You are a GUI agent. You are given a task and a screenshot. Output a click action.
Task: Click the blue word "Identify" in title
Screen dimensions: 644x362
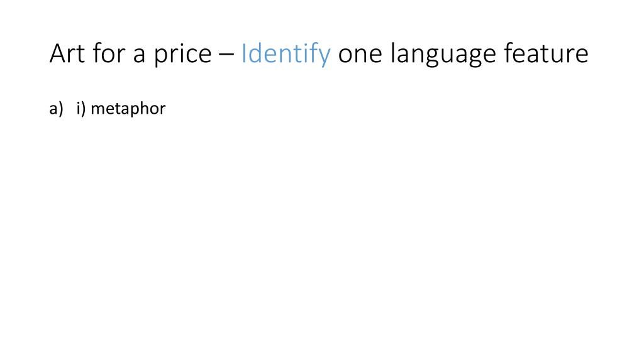tap(286, 54)
